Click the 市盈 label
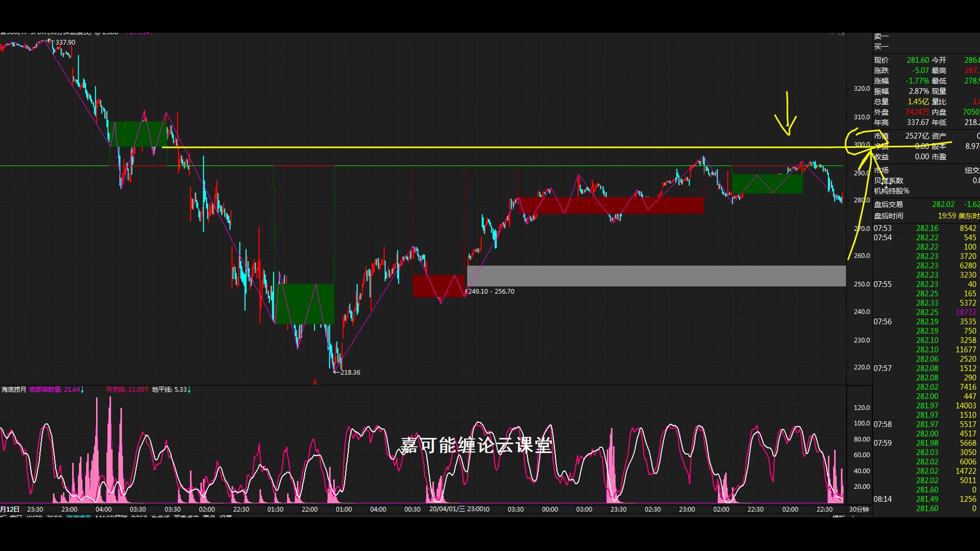 [939, 157]
